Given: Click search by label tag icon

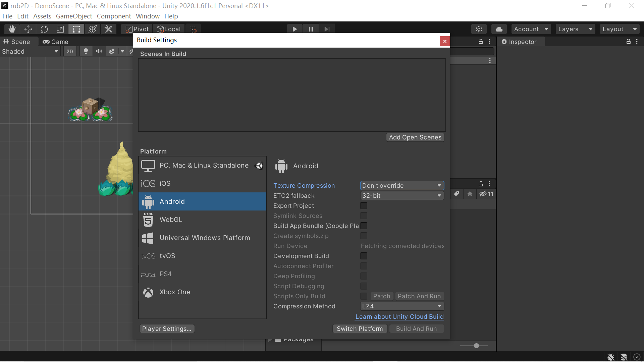Looking at the screenshot, I should click(457, 194).
